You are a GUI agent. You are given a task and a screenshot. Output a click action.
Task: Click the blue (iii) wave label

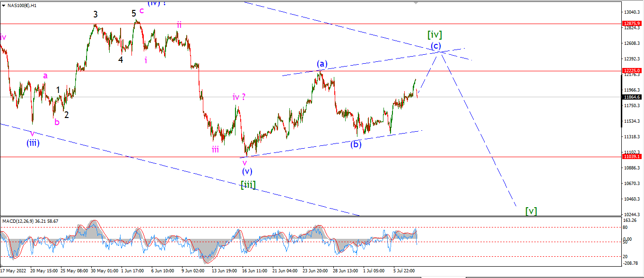33,143
